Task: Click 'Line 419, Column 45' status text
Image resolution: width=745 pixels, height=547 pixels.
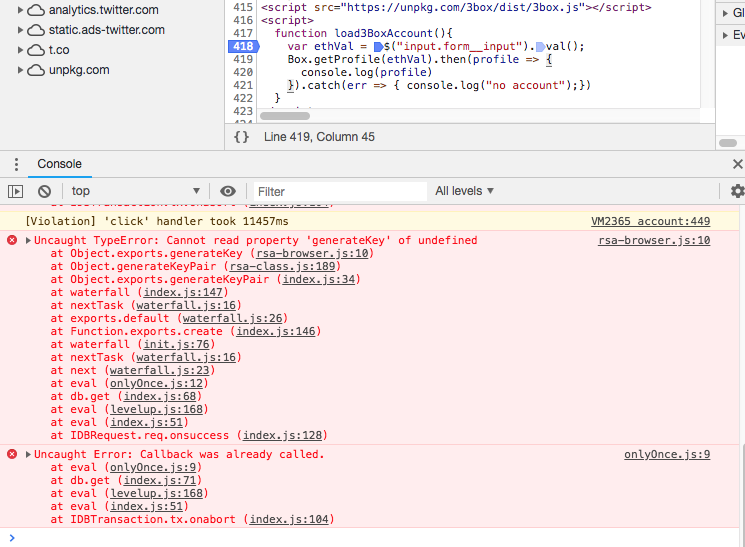Action: [x=319, y=137]
